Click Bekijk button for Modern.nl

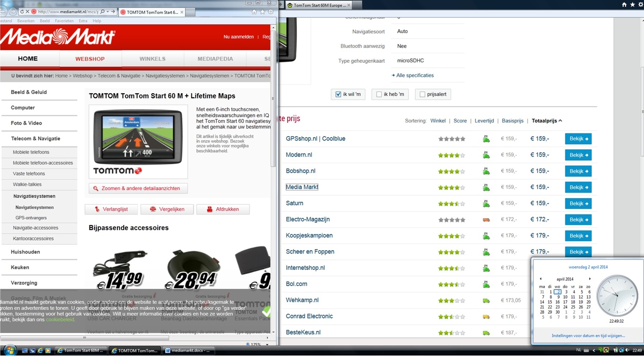(578, 155)
